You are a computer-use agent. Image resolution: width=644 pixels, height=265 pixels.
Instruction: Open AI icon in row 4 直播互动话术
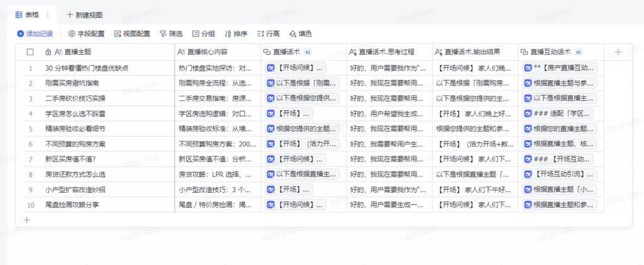coord(528,114)
